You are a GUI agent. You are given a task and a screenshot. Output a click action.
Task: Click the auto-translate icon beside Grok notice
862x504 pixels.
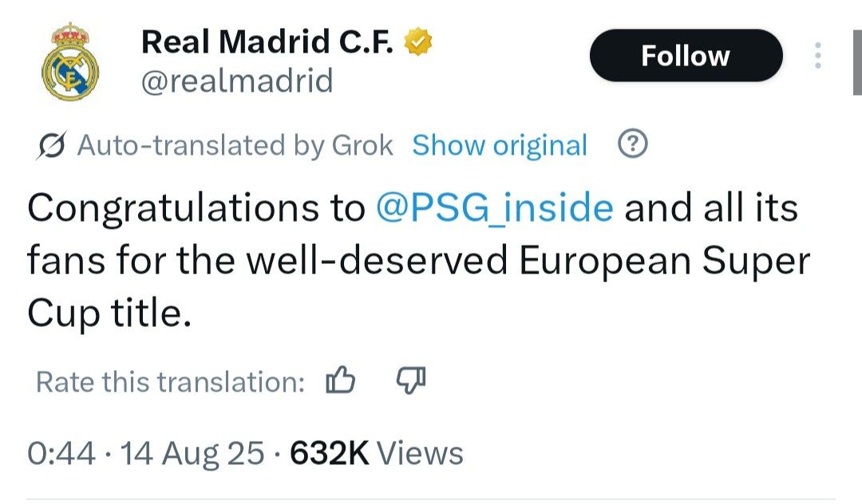point(52,146)
